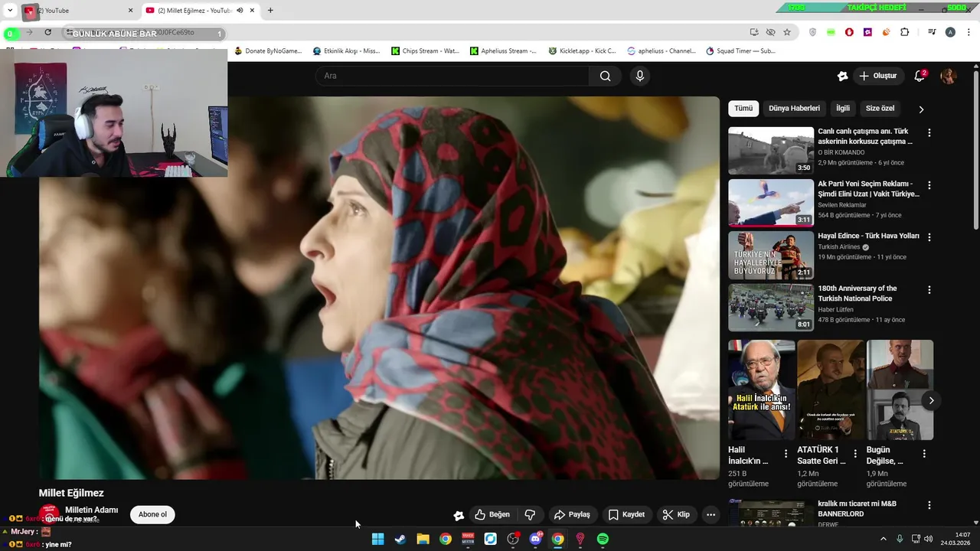The width and height of the screenshot is (980, 551).
Task: Bookmark this page with the star icon
Action: [x=787, y=32]
